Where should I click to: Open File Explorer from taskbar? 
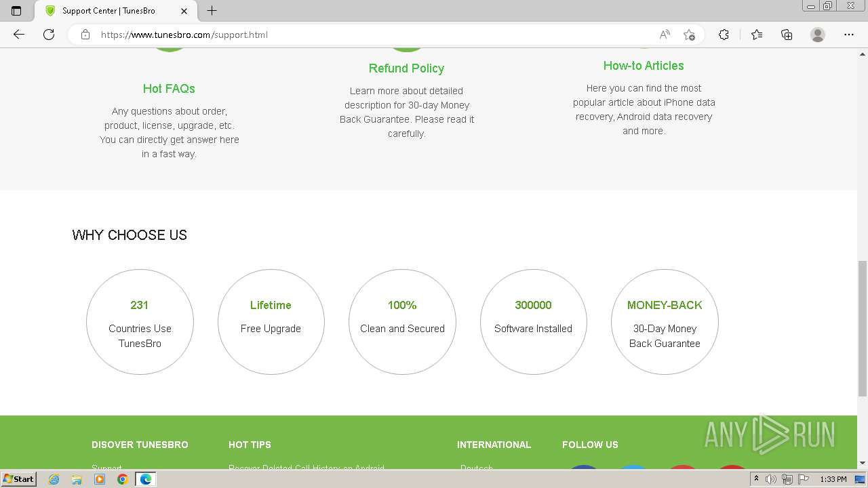[x=77, y=479]
